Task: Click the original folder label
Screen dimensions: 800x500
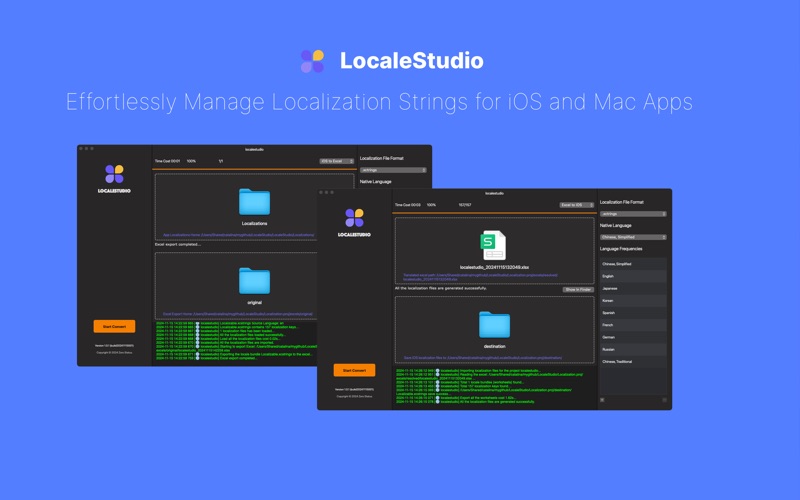Action: coord(255,303)
